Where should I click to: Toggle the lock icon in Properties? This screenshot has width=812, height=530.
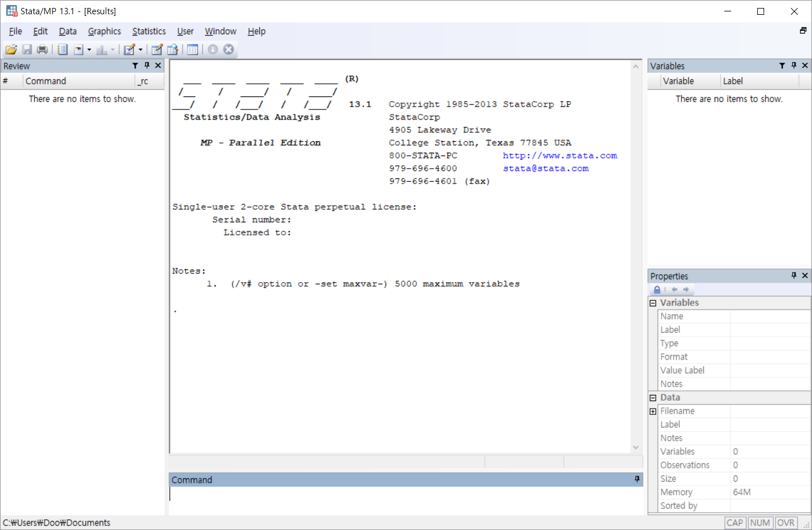[657, 290]
